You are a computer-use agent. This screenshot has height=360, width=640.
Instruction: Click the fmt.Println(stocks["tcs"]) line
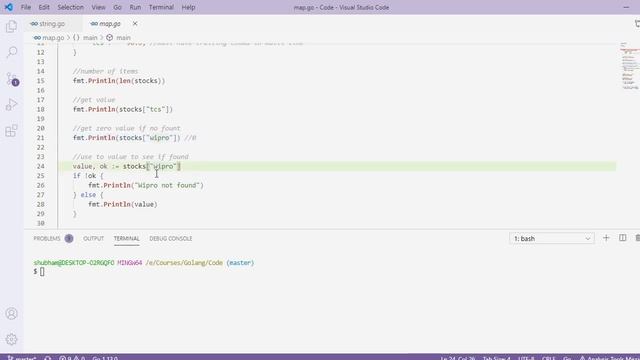pyautogui.click(x=123, y=109)
